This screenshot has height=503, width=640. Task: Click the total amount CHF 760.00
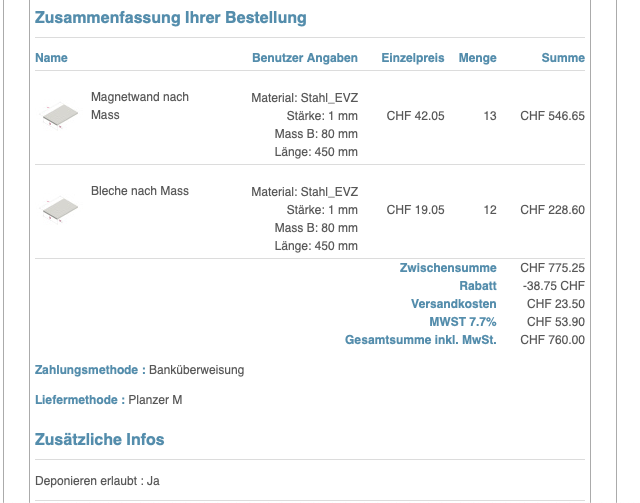coord(552,340)
